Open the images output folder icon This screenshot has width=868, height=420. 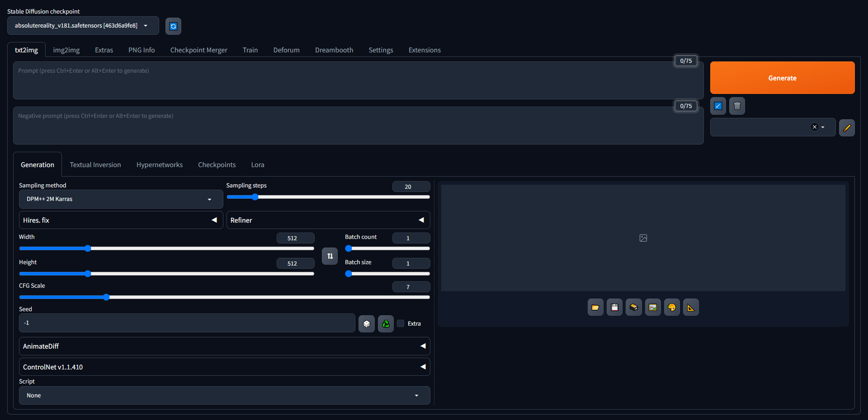click(595, 307)
